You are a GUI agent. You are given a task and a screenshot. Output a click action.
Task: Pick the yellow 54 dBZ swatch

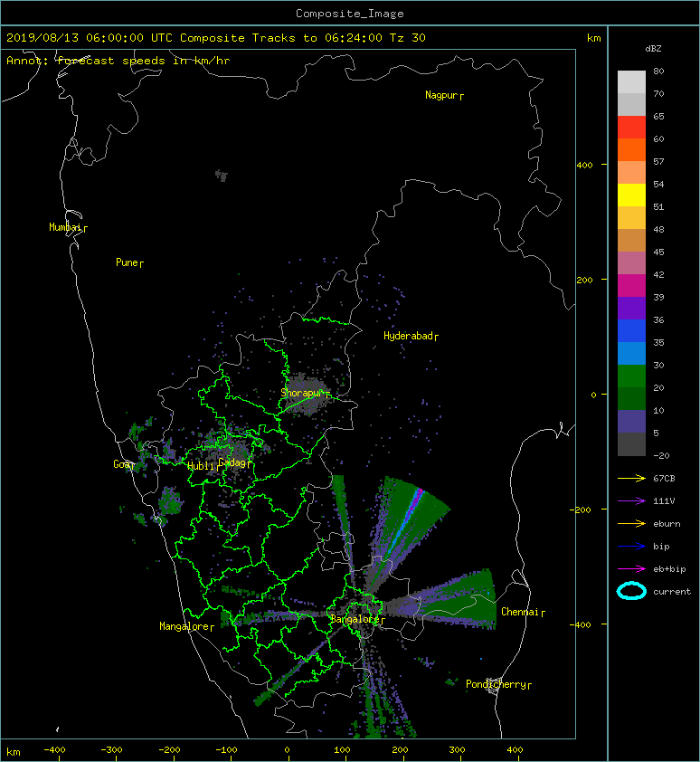click(631, 195)
